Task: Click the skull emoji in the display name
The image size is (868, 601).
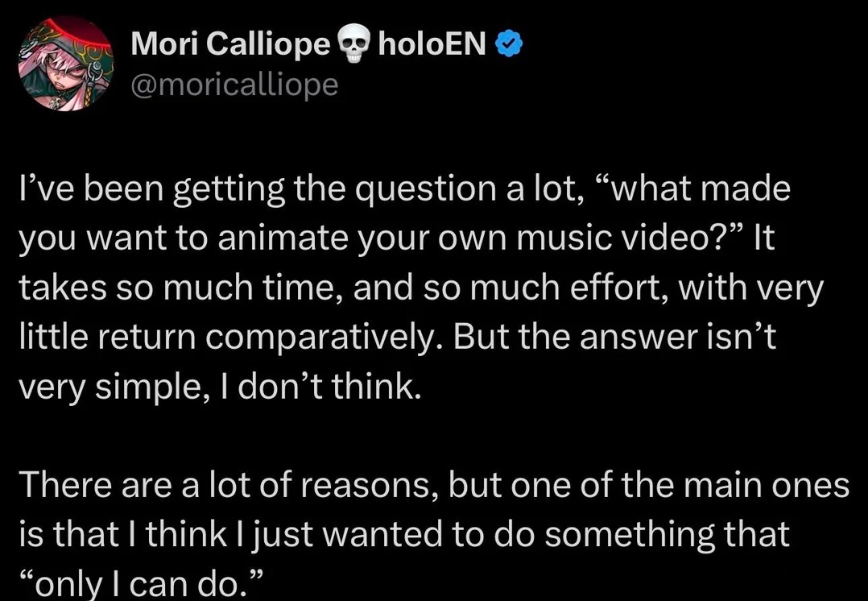Action: coord(353,45)
